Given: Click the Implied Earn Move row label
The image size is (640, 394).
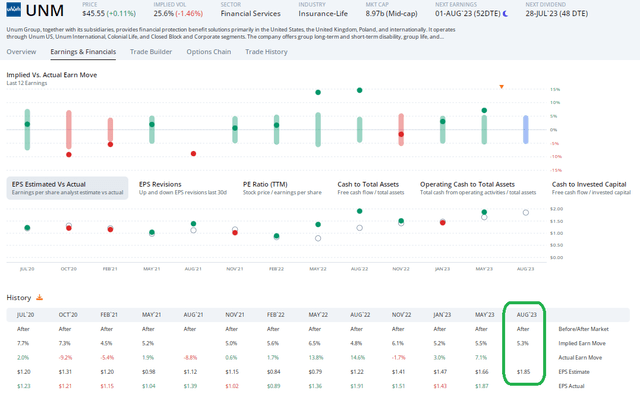Looking at the screenshot, I should click(582, 343).
